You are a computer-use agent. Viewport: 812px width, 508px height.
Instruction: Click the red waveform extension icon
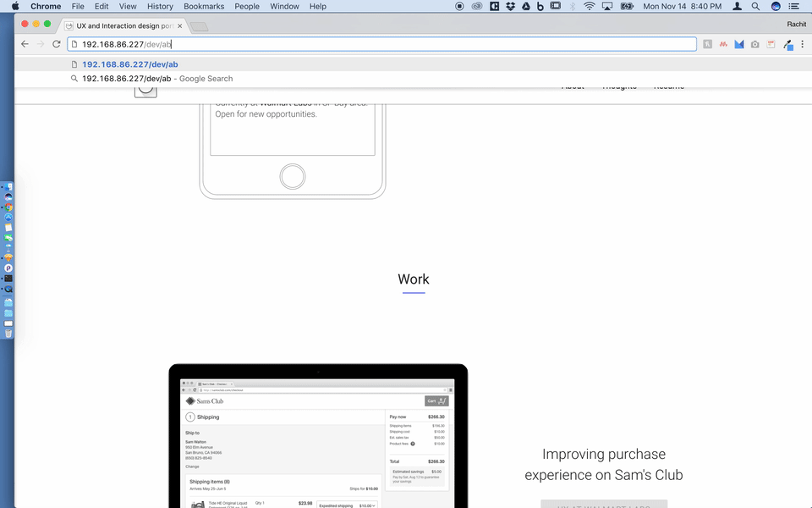(723, 44)
